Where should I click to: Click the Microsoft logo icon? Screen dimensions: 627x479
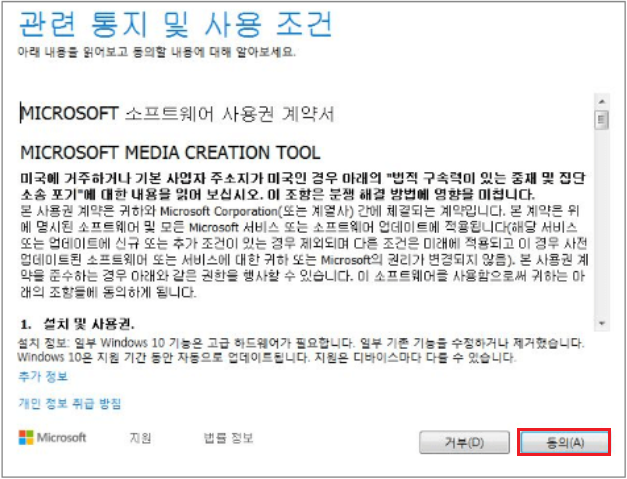click(26, 438)
